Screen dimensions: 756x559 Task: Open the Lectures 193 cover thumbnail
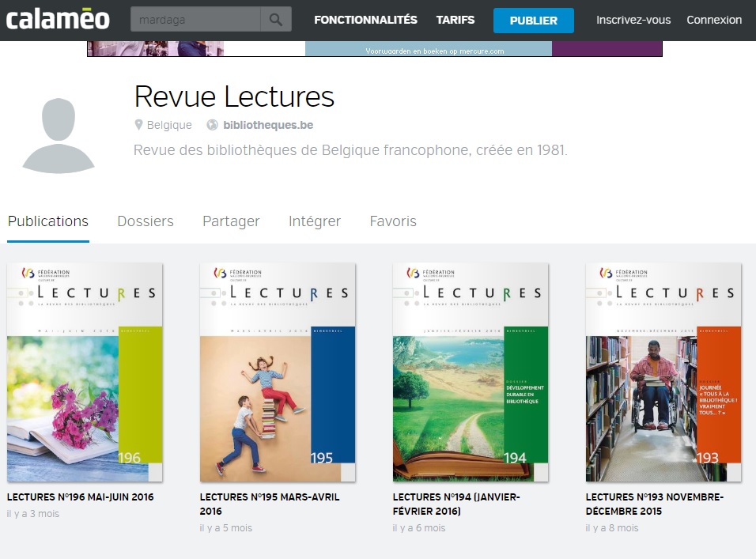663,372
